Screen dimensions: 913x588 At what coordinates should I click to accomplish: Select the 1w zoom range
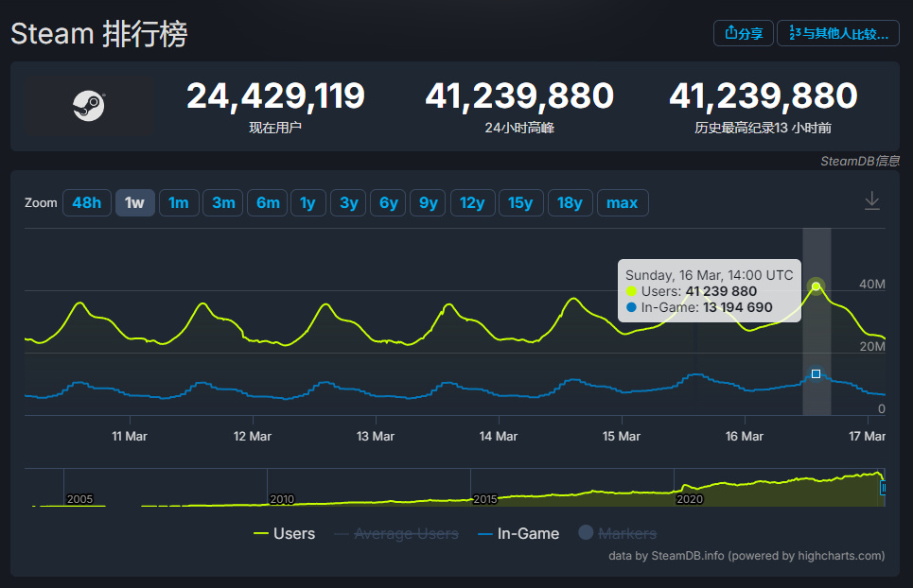pos(134,203)
